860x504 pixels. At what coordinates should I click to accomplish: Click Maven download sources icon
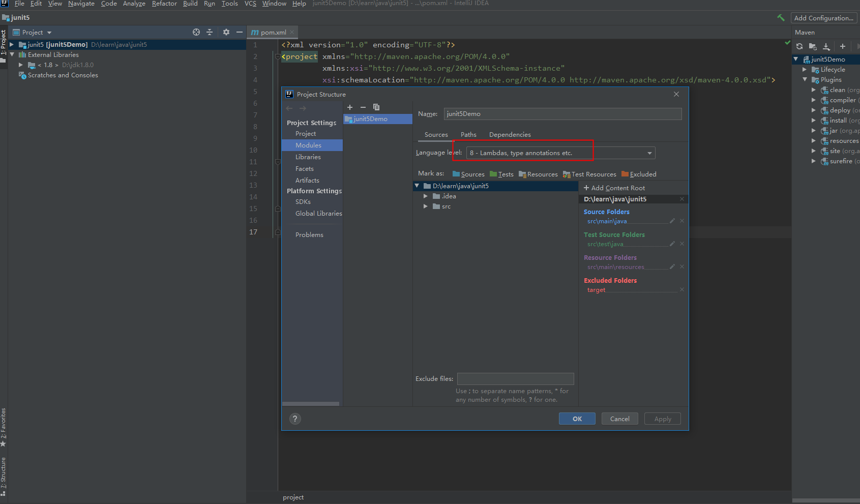tap(826, 46)
